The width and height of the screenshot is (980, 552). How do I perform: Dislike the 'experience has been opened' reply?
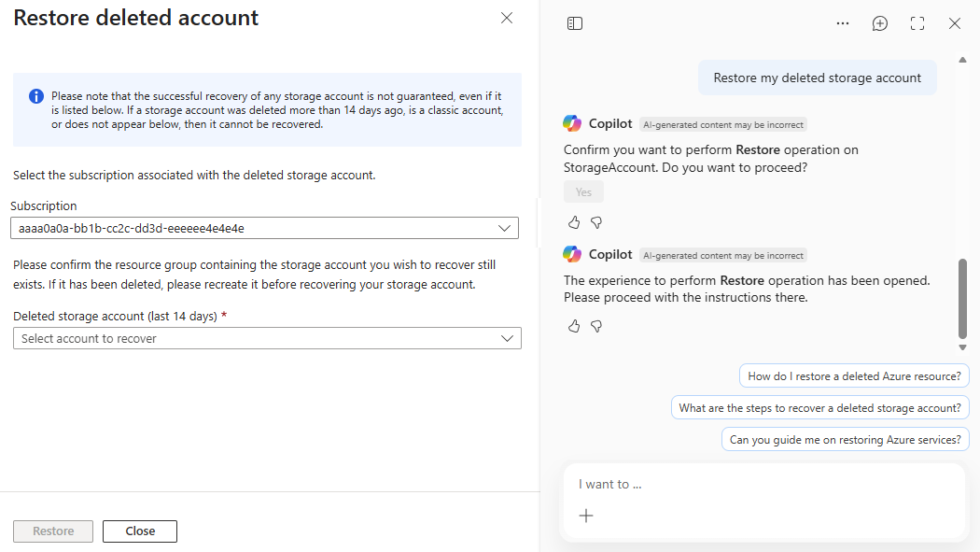point(596,326)
